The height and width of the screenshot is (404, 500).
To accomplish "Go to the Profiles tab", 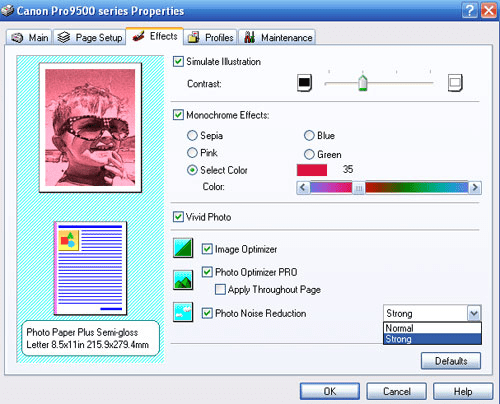I will pos(211,37).
